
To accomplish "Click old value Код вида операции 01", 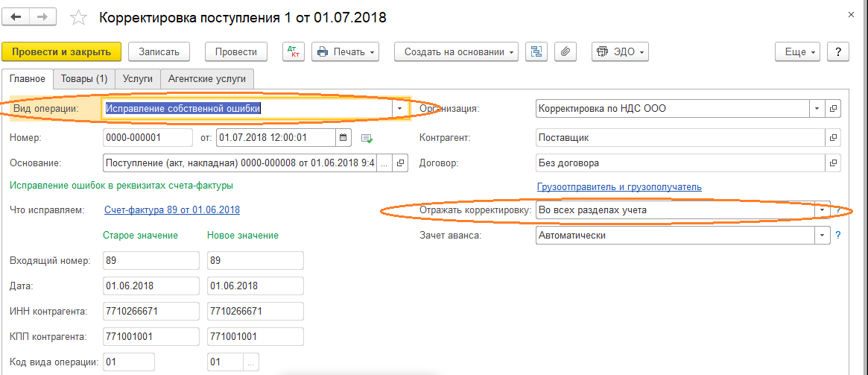I will coord(129,363).
